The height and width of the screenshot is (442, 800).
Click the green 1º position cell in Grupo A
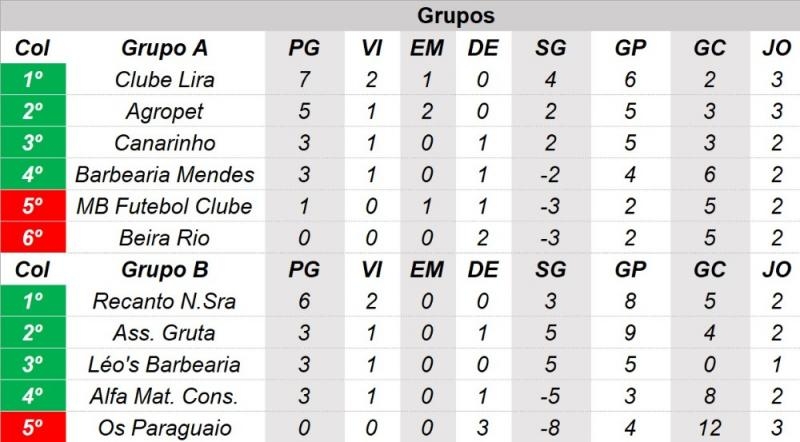(x=33, y=79)
